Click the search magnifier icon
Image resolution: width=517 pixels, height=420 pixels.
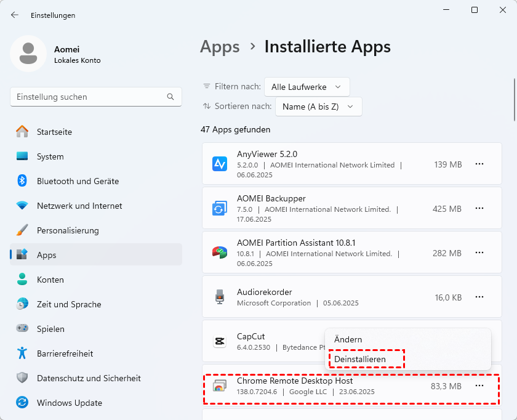click(x=170, y=97)
